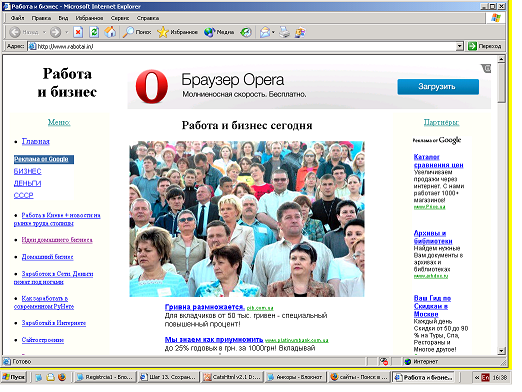Viewport: 522px width, 392px height.
Task: Open the Справка menu
Action: click(x=148, y=18)
